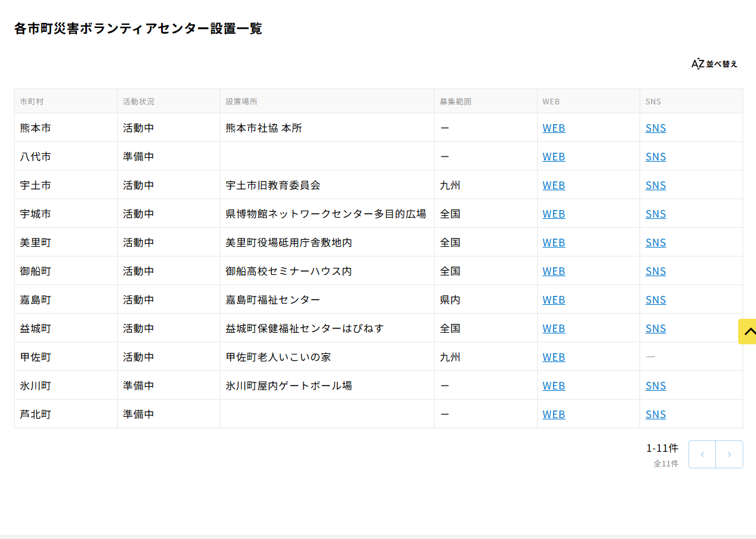Click 全国 range cell for 益城町
Image resolution: width=756 pixels, height=539 pixels.
point(486,328)
